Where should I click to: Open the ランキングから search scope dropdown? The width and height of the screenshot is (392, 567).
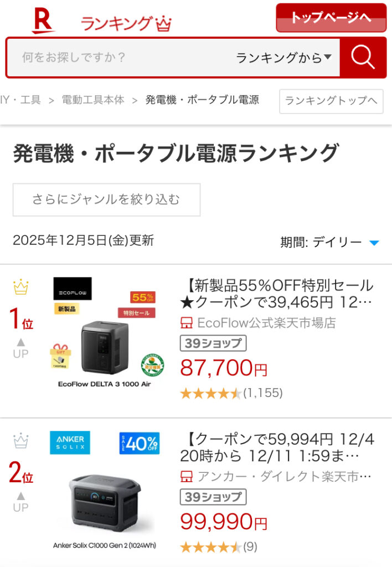[x=283, y=58]
